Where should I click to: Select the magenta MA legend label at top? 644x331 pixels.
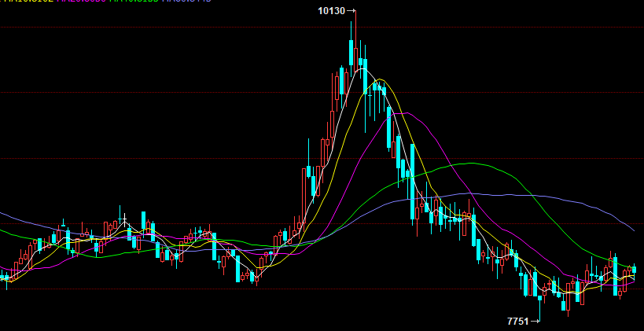(x=81, y=2)
